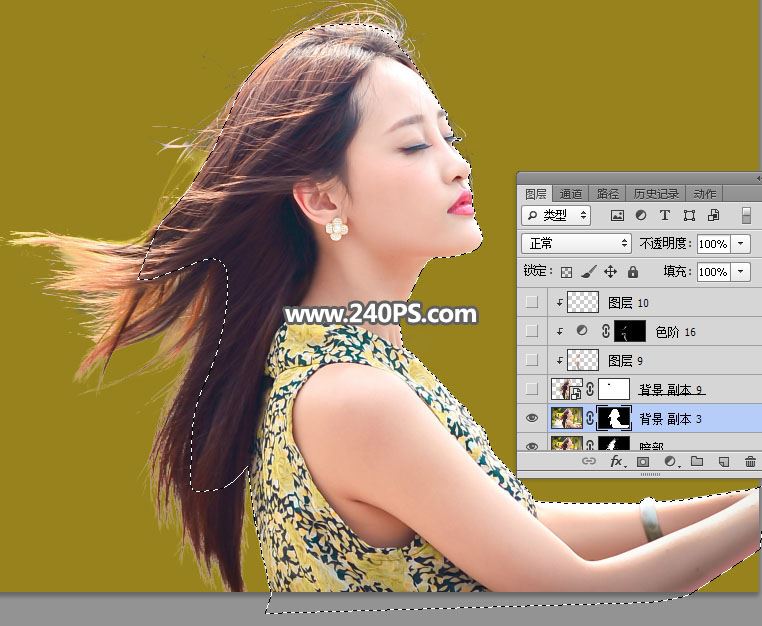Filter layers by adjustment layer type
Screen dimensions: 762x626
[641, 216]
